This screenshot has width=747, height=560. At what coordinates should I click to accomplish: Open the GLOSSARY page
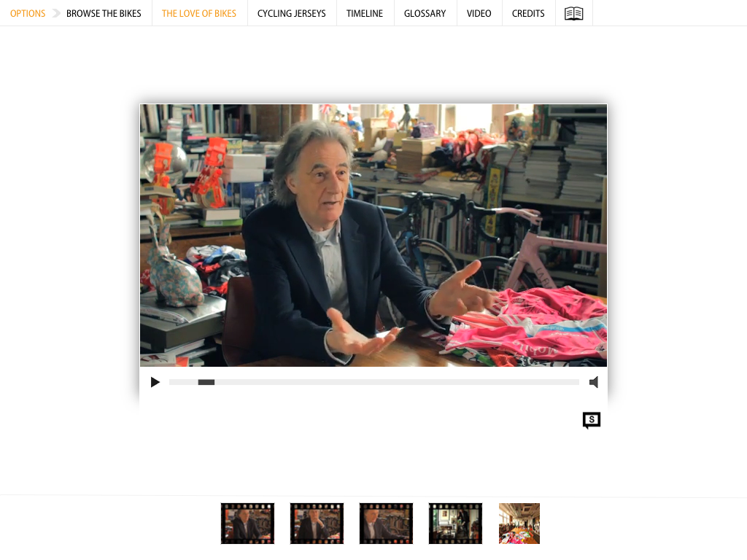tap(425, 13)
